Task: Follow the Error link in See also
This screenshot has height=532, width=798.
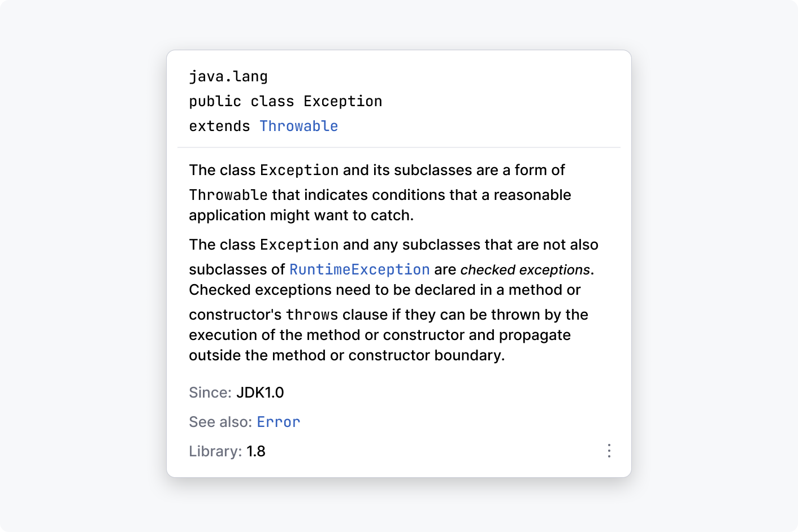Action: 278,422
